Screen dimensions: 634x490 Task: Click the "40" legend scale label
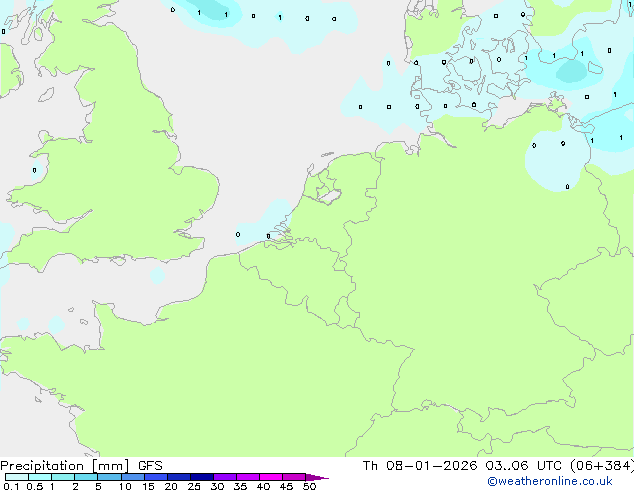pos(263,486)
